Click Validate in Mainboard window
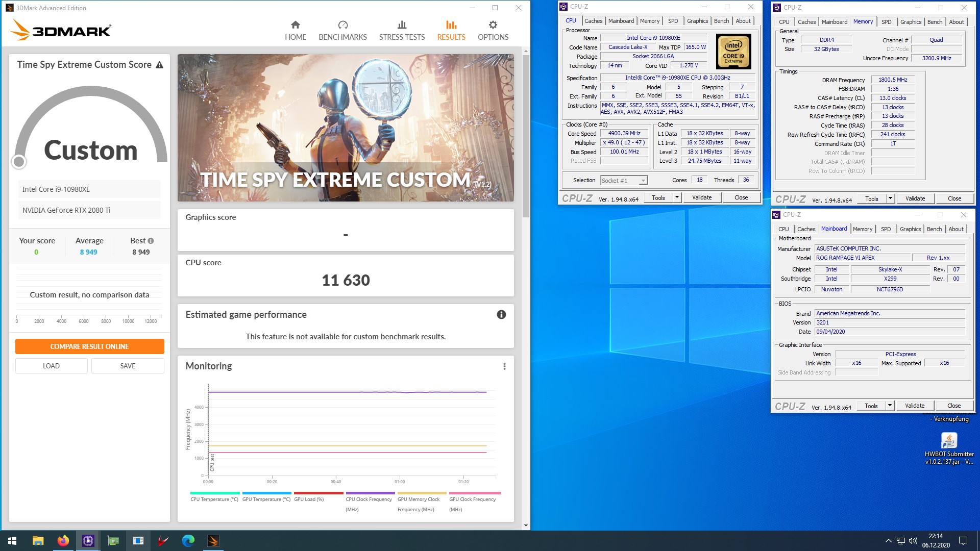The image size is (980, 551). 915,406
